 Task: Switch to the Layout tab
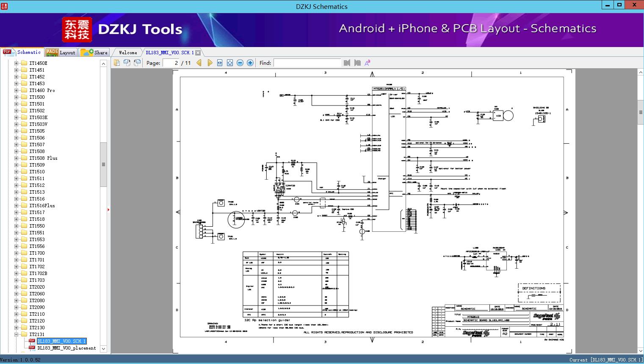(x=61, y=53)
